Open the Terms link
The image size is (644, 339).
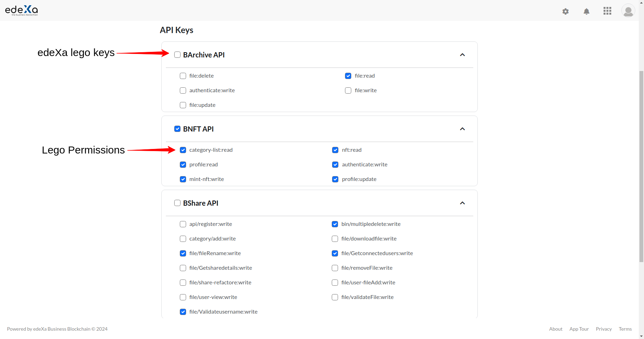click(x=625, y=329)
